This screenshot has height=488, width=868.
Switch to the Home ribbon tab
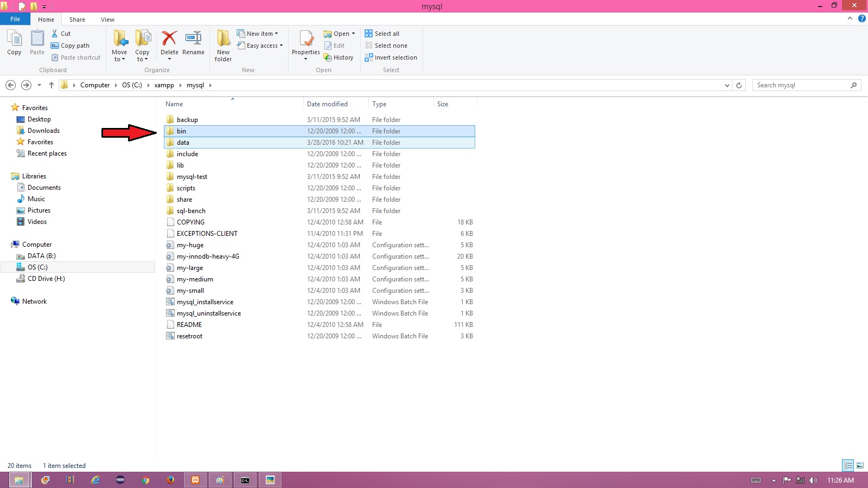(46, 20)
